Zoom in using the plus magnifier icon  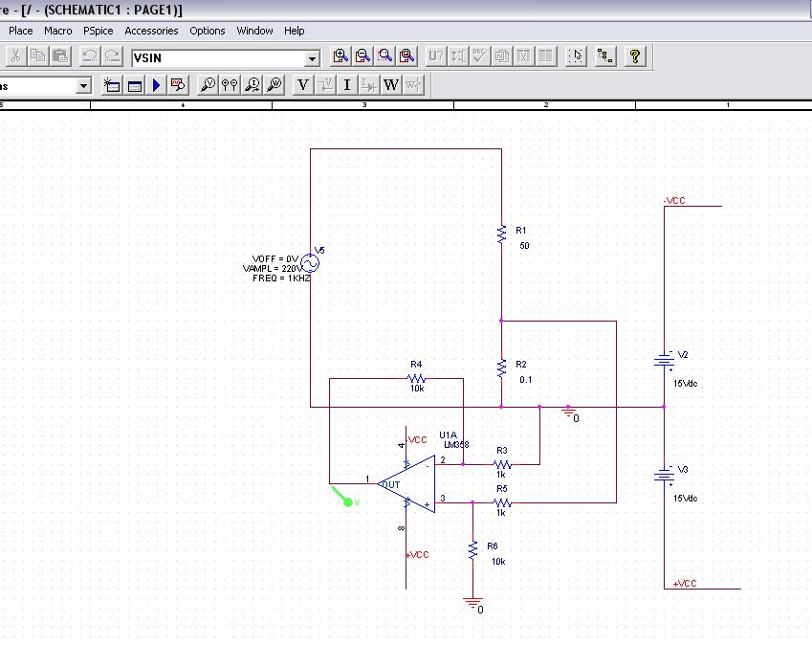[x=340, y=56]
